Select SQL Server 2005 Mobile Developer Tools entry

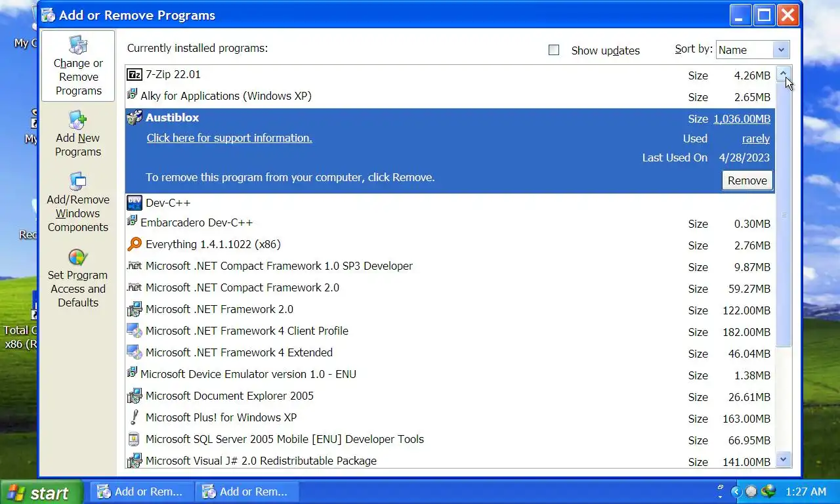pyautogui.click(x=450, y=440)
